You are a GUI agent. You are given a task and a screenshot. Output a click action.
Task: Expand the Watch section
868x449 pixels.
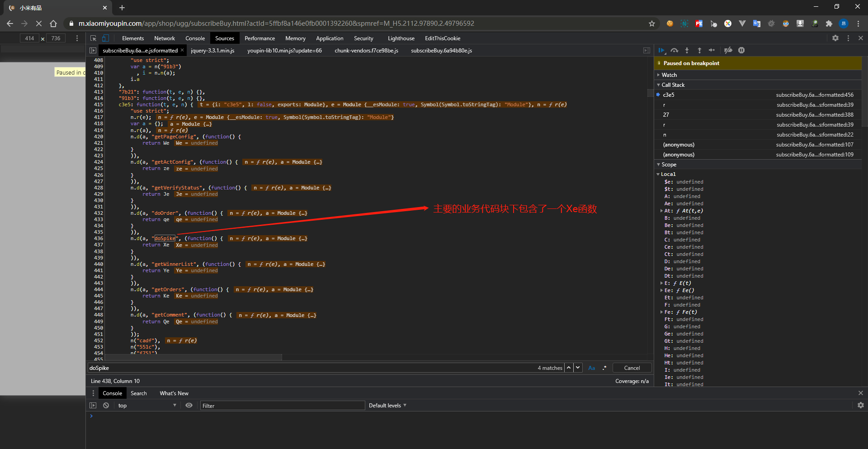point(669,75)
